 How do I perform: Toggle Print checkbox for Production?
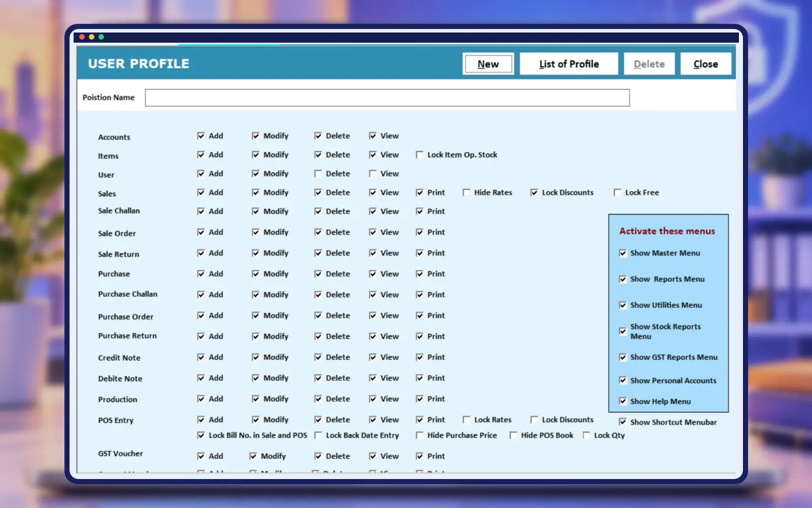pyautogui.click(x=420, y=399)
